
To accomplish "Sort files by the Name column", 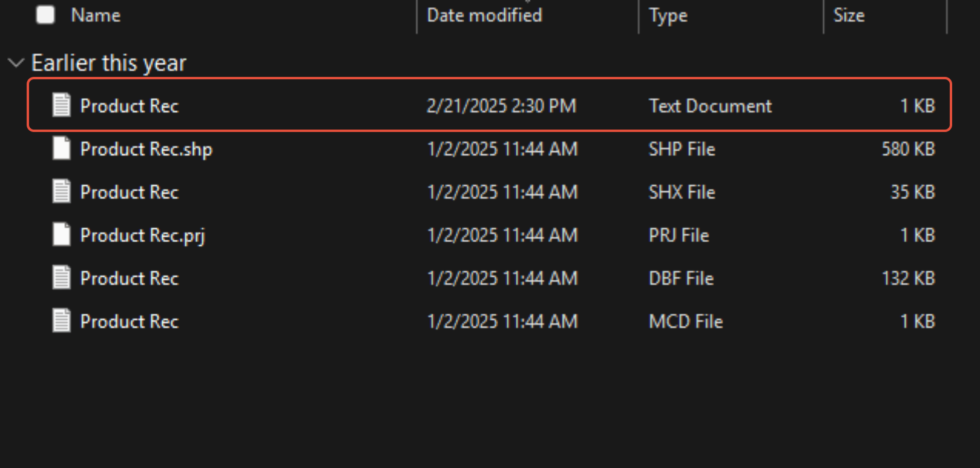I will [x=96, y=15].
